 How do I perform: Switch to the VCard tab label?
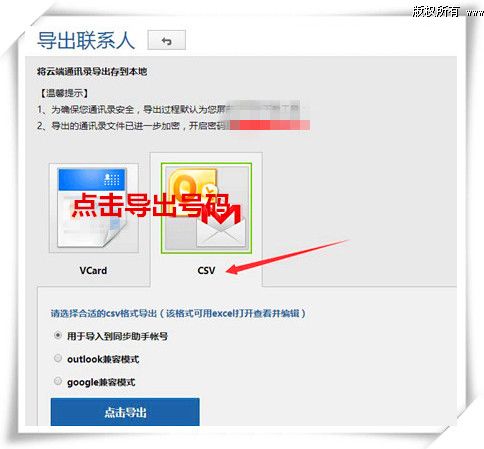click(x=93, y=270)
